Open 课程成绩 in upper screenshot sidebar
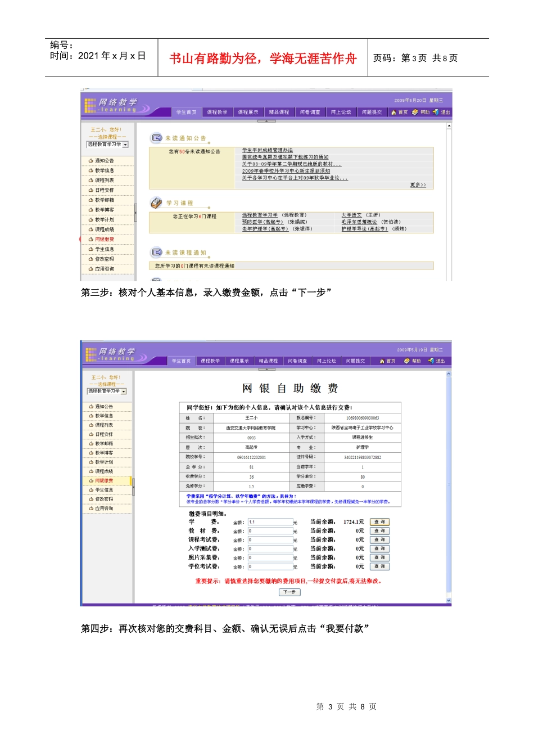Viewport: 534px width, 756px height. (x=104, y=229)
